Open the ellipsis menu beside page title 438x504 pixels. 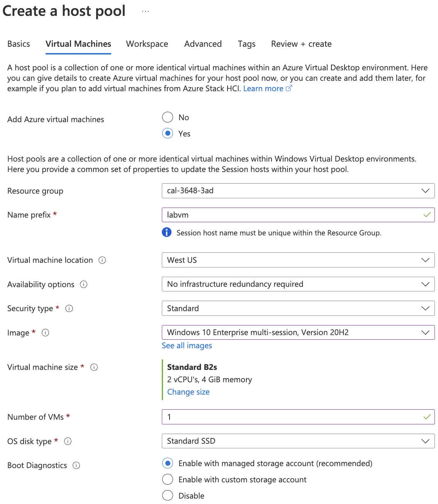[x=145, y=11]
